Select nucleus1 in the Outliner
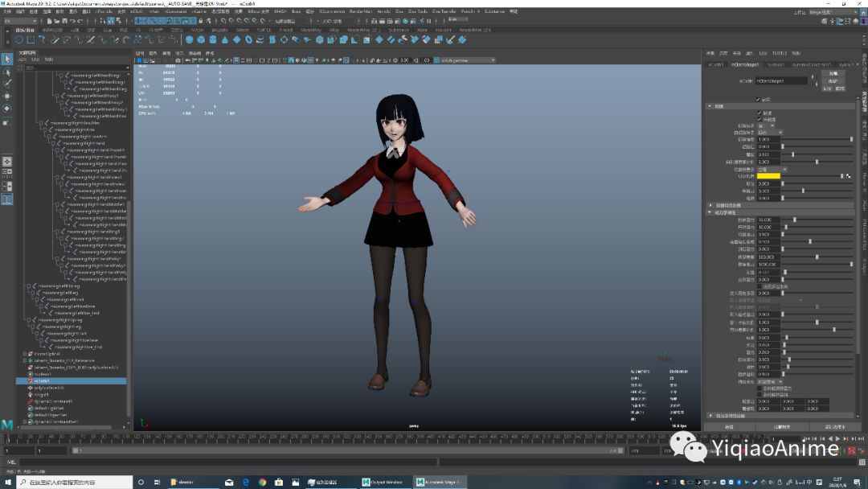This screenshot has height=489, width=868. [x=43, y=374]
